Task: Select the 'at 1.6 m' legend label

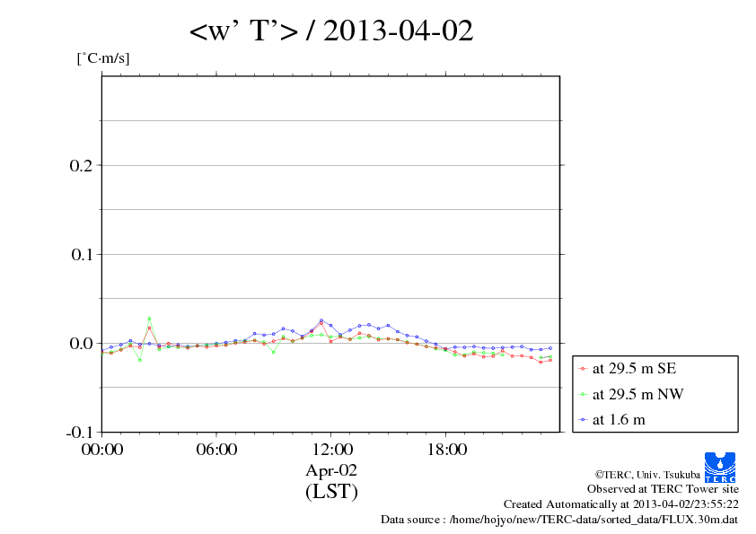Action: [x=619, y=419]
